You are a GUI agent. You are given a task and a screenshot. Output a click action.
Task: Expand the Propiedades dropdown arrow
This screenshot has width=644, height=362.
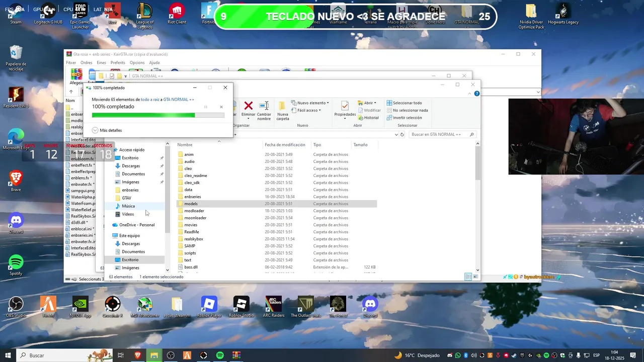click(x=345, y=119)
